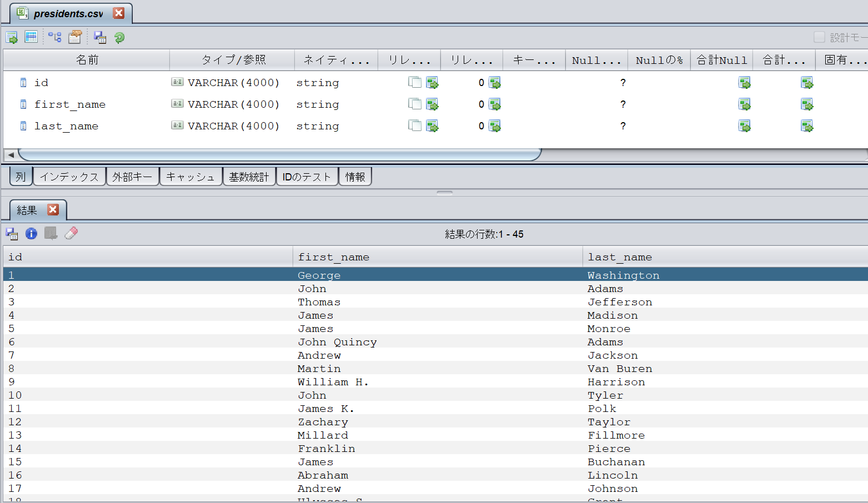
Task: Click the save results icon in results toolbar
Action: (x=12, y=233)
